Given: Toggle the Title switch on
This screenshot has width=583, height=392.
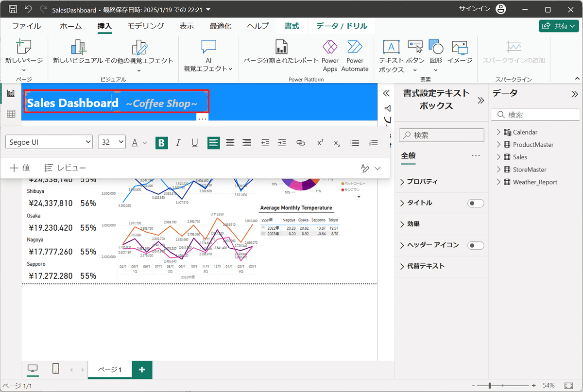Looking at the screenshot, I should [x=476, y=203].
